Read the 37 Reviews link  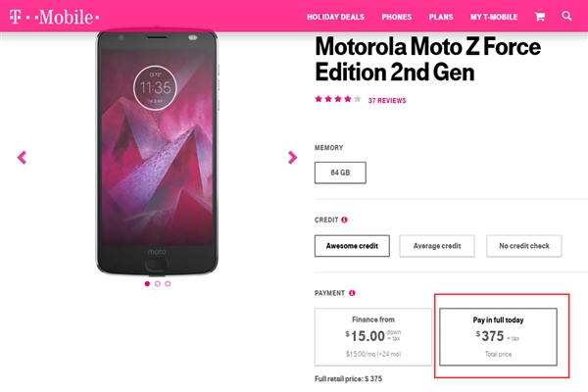click(x=387, y=100)
